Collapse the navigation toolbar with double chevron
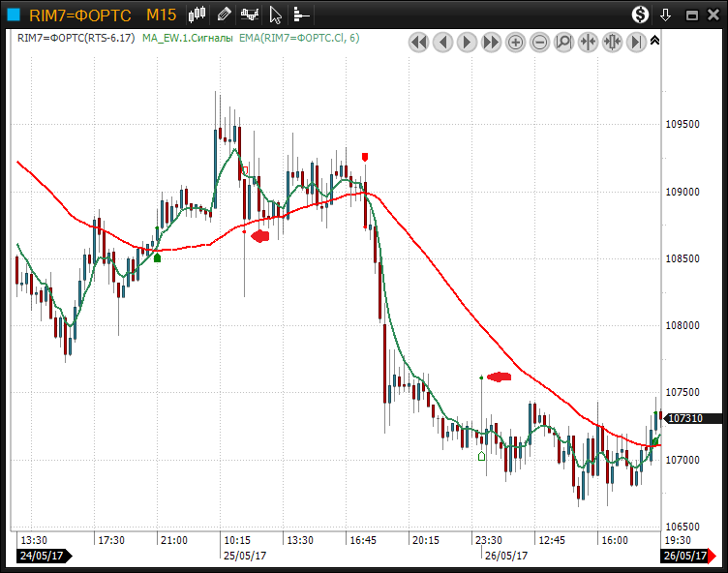The height and width of the screenshot is (573, 728). point(655,40)
